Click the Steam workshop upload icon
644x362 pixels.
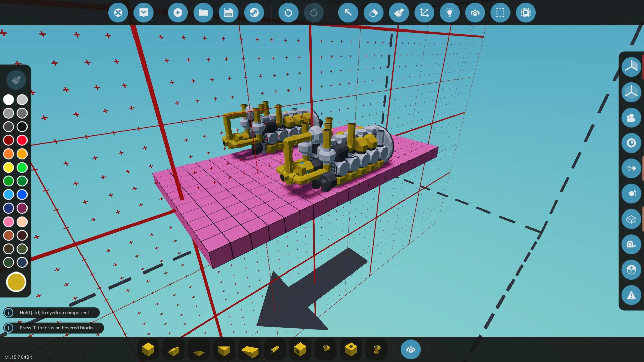[x=254, y=13]
